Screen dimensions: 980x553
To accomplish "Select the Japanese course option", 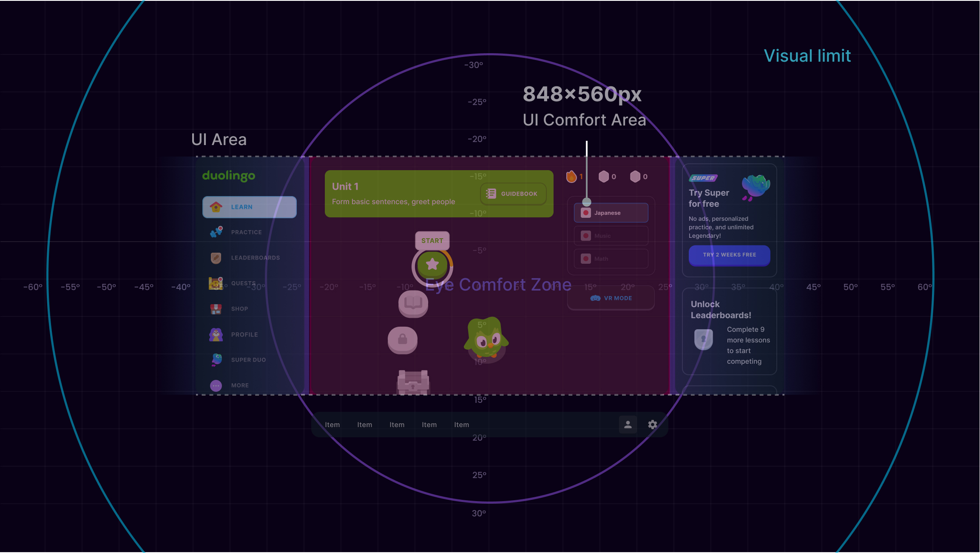I will click(x=611, y=213).
